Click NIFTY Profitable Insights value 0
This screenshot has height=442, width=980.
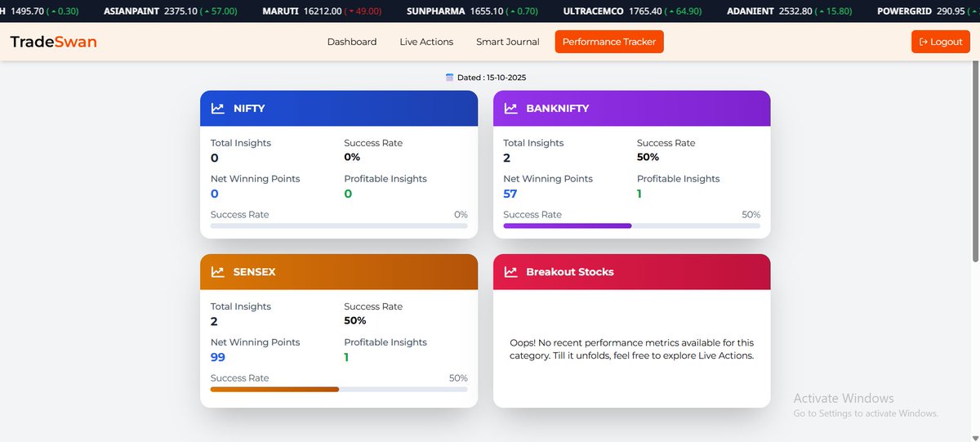coord(348,194)
